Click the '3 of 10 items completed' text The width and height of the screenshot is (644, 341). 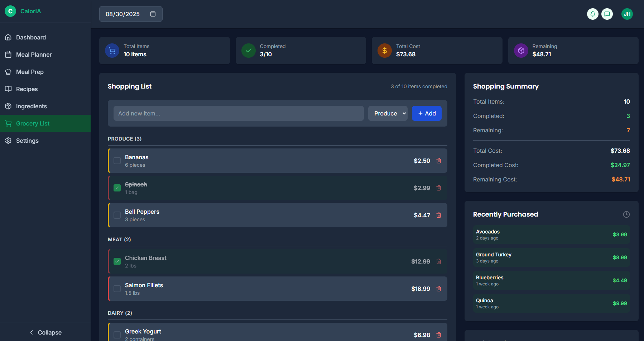pos(419,86)
